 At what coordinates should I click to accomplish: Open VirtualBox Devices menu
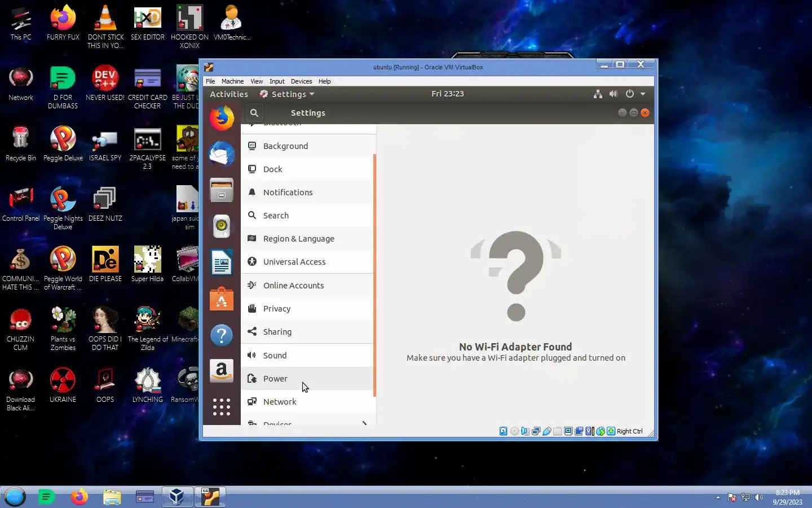[301, 81]
